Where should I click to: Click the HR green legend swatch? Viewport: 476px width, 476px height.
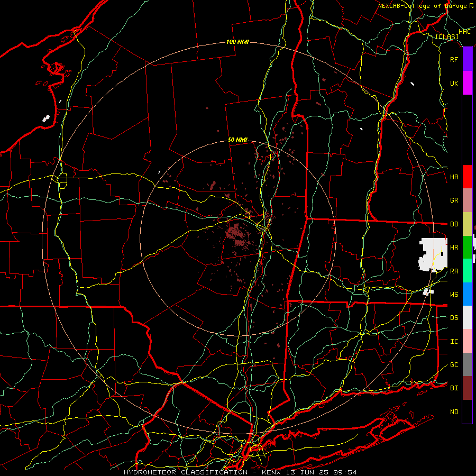click(x=467, y=248)
